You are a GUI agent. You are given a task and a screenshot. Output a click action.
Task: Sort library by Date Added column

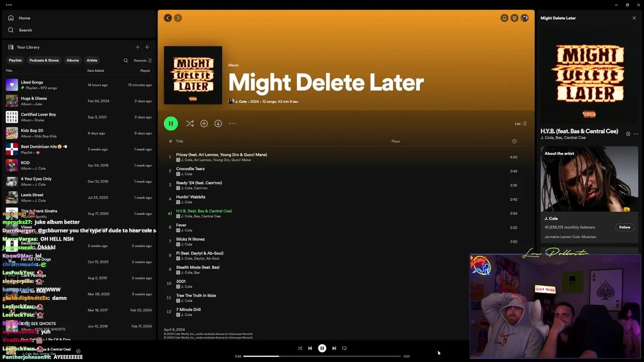96,71
